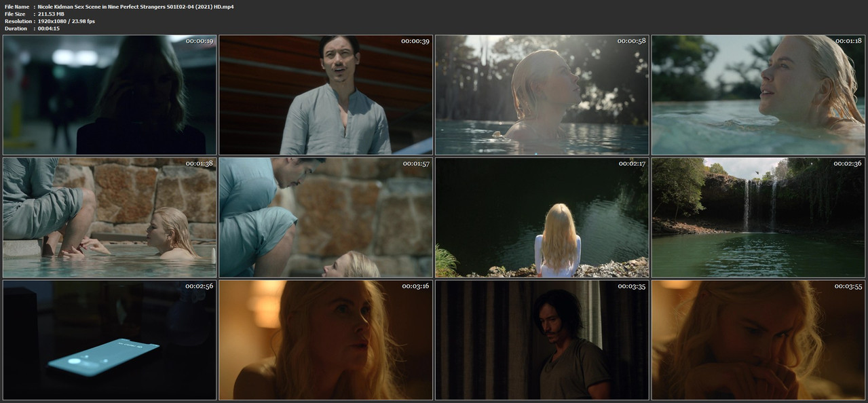Open the thumbnail stamped 00:00:39
Screen dimensions: 868x403
coord(326,95)
